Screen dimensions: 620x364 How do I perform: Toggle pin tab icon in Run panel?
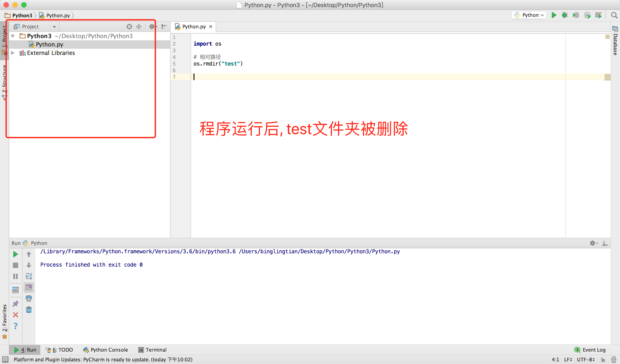coord(15,304)
